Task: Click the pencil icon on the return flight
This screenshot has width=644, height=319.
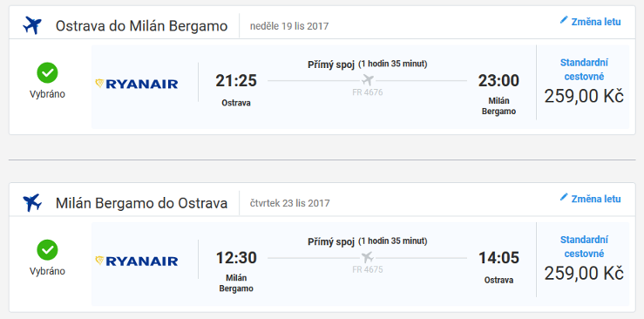Action: pyautogui.click(x=564, y=198)
